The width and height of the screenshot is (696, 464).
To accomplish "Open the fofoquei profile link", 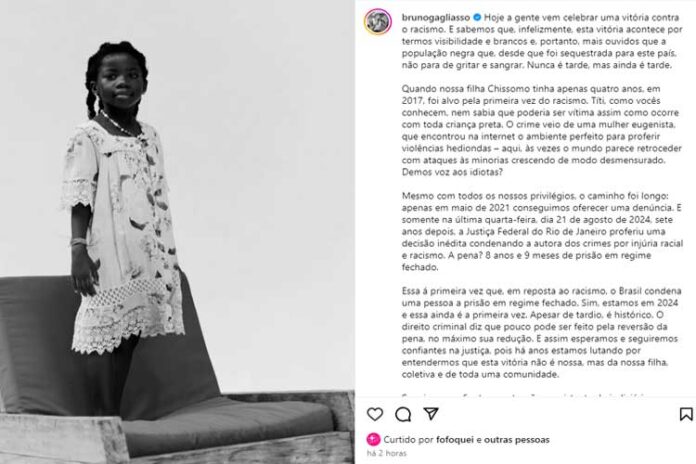I will coord(455,440).
